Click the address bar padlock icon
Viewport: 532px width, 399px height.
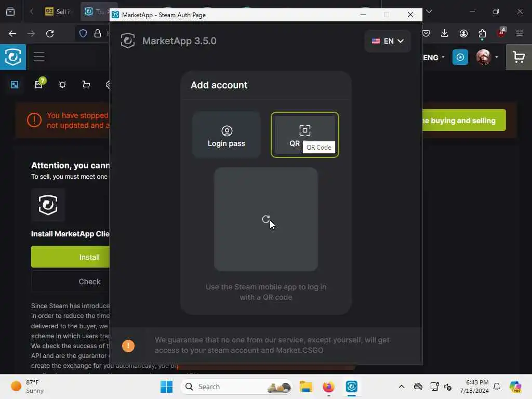coord(98,33)
